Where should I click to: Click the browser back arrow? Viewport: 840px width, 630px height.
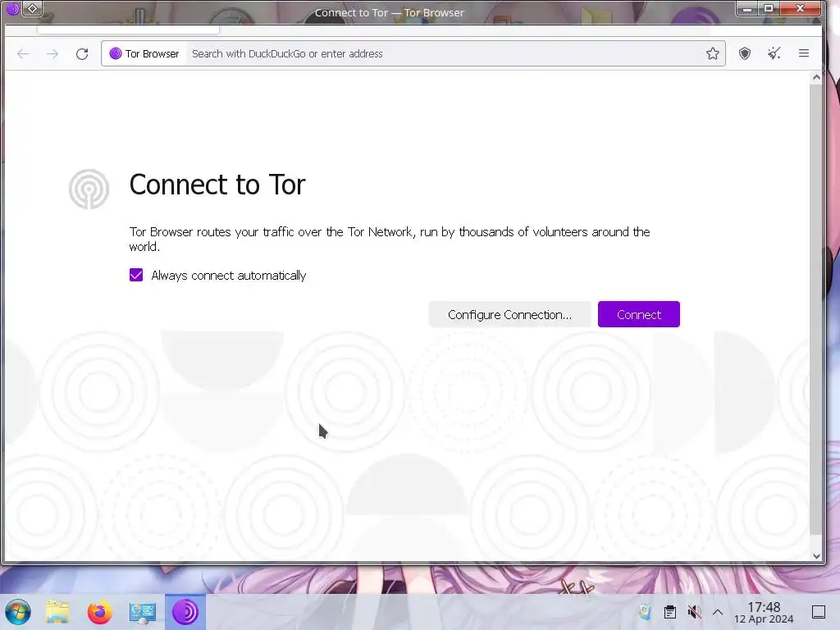(23, 53)
